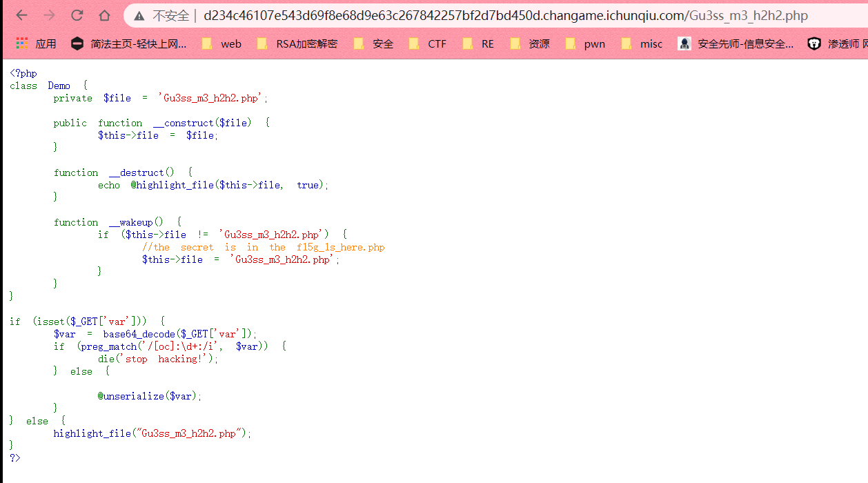Open the web bookmark folder

click(221, 43)
